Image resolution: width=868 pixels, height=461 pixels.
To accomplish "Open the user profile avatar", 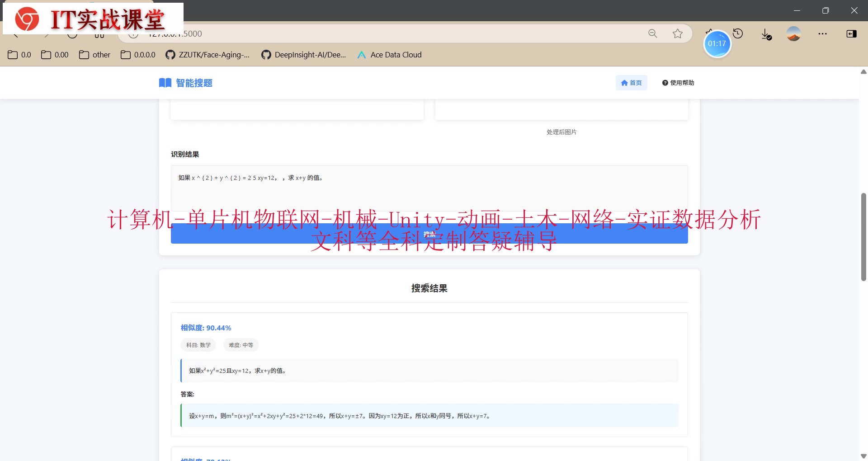I will tap(793, 33).
